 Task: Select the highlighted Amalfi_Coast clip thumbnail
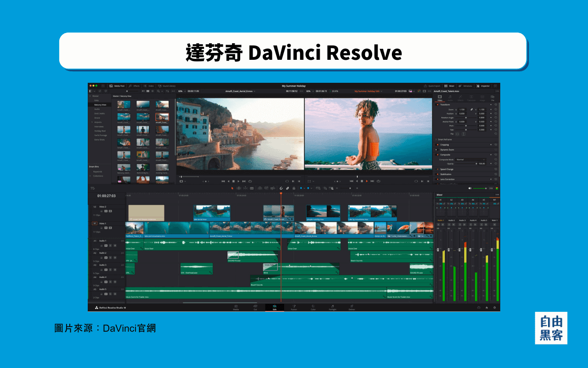coord(162,117)
